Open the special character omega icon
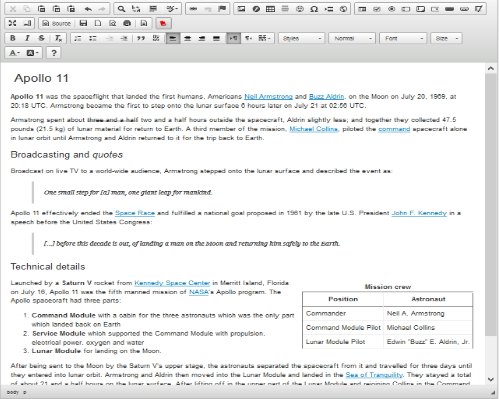499x399 pixels. point(314,9)
